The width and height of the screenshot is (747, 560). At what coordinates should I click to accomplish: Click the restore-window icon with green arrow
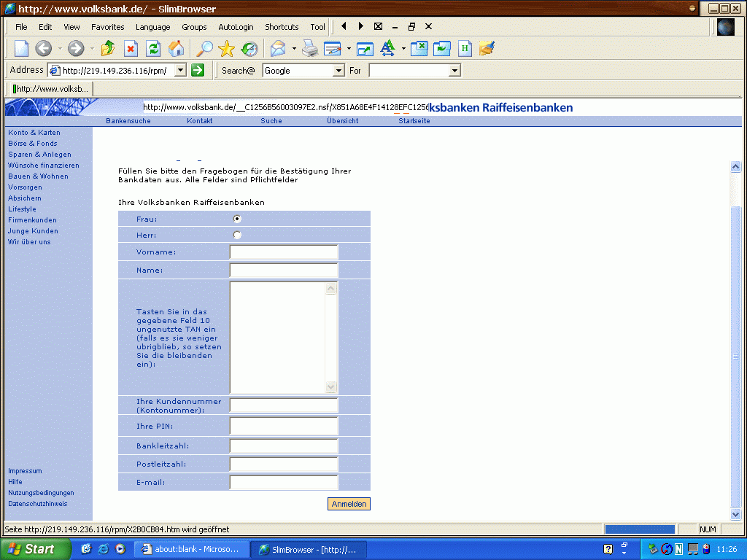[442, 48]
